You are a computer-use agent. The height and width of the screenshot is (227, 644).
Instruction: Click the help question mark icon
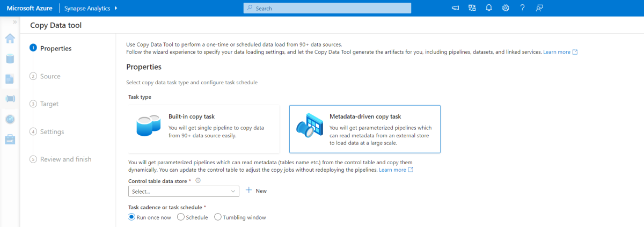(x=522, y=8)
